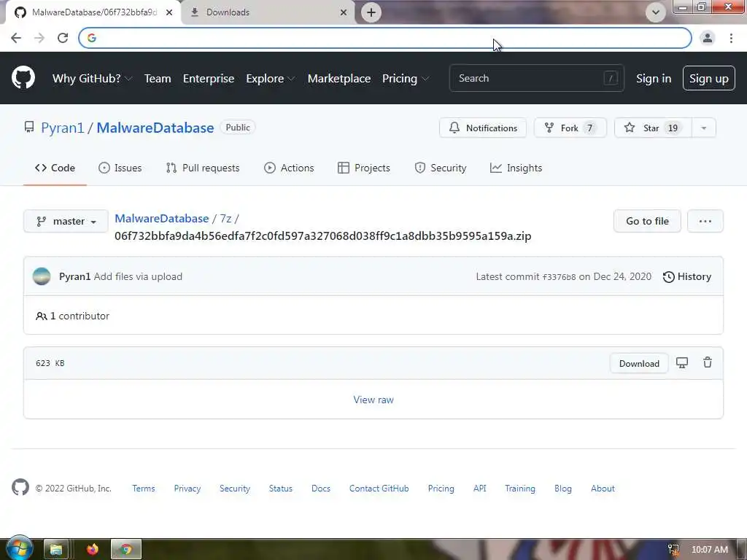
Task: Expand Why GitHub? menu
Action: (92, 79)
